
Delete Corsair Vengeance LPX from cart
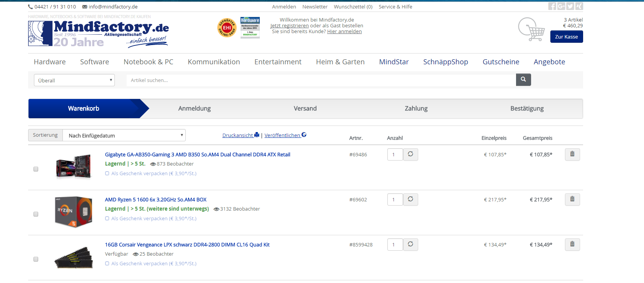(572, 244)
